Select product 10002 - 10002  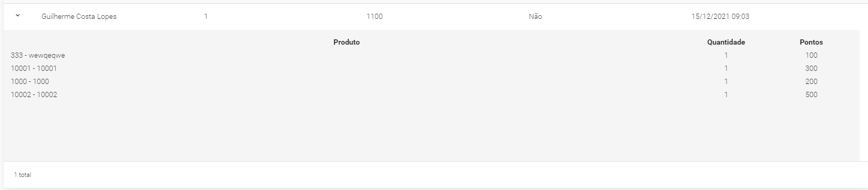click(34, 94)
